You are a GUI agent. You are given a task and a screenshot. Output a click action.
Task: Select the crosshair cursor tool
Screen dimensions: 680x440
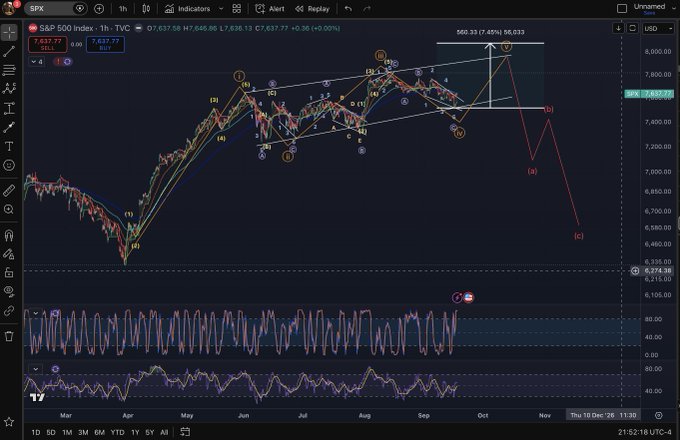pyautogui.click(x=9, y=33)
